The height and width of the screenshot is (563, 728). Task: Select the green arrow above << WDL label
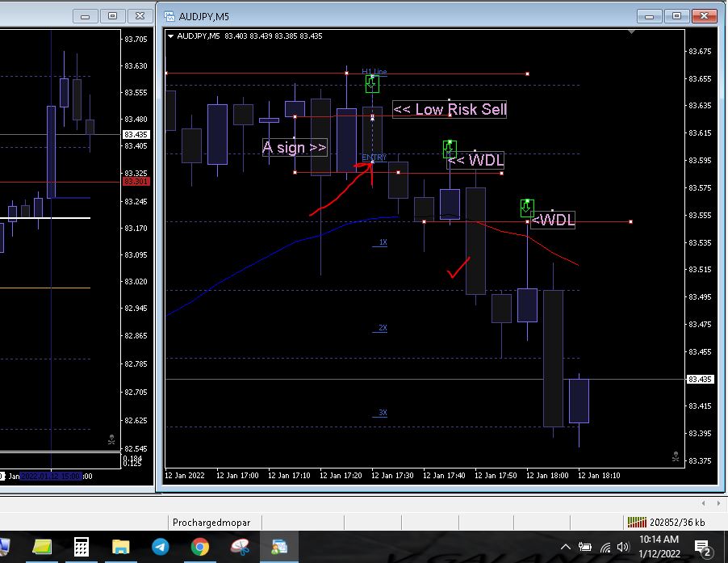point(450,149)
